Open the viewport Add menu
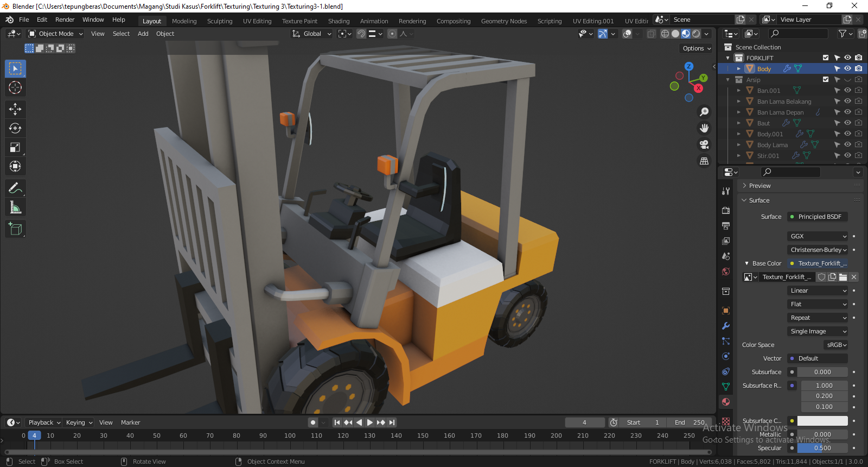Screen dimensions: 868x467 [x=143, y=34]
